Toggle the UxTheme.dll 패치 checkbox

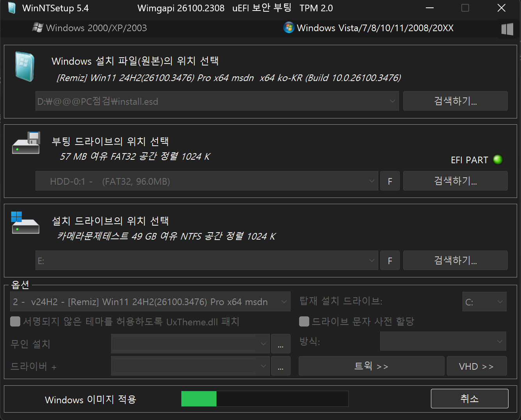pos(15,321)
